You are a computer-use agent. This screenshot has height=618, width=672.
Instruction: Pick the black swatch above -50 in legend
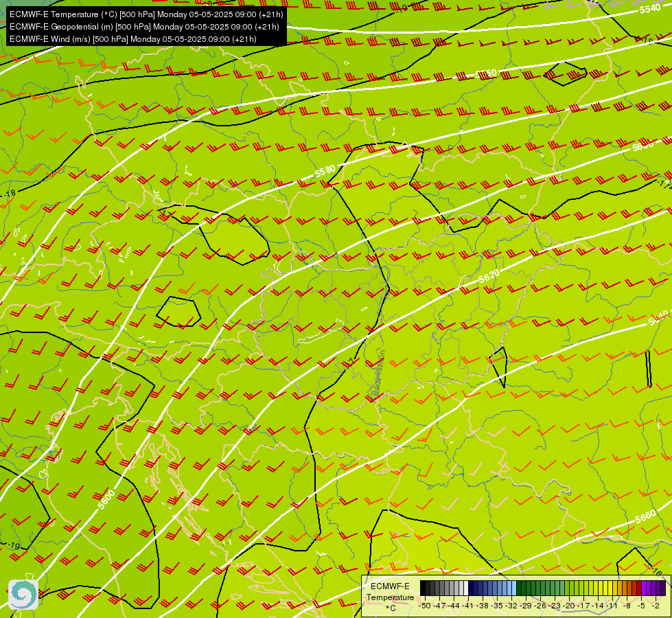click(423, 588)
